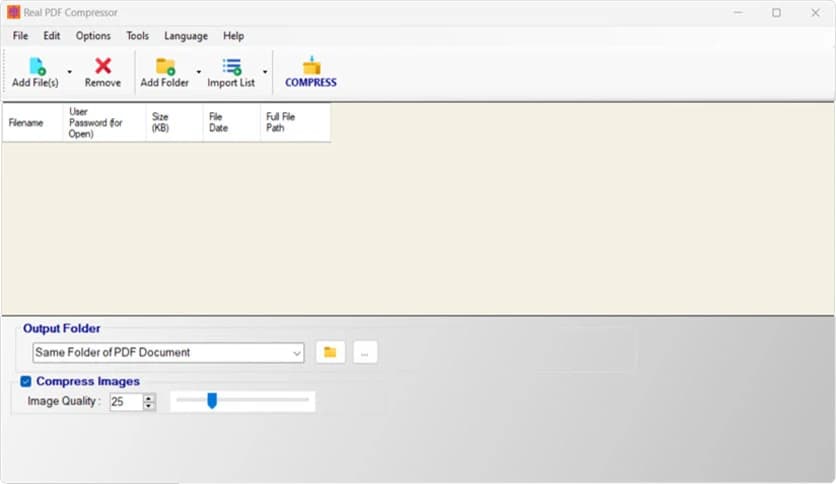Viewport: 836px width, 484px height.
Task: Open the File menu
Action: (20, 36)
